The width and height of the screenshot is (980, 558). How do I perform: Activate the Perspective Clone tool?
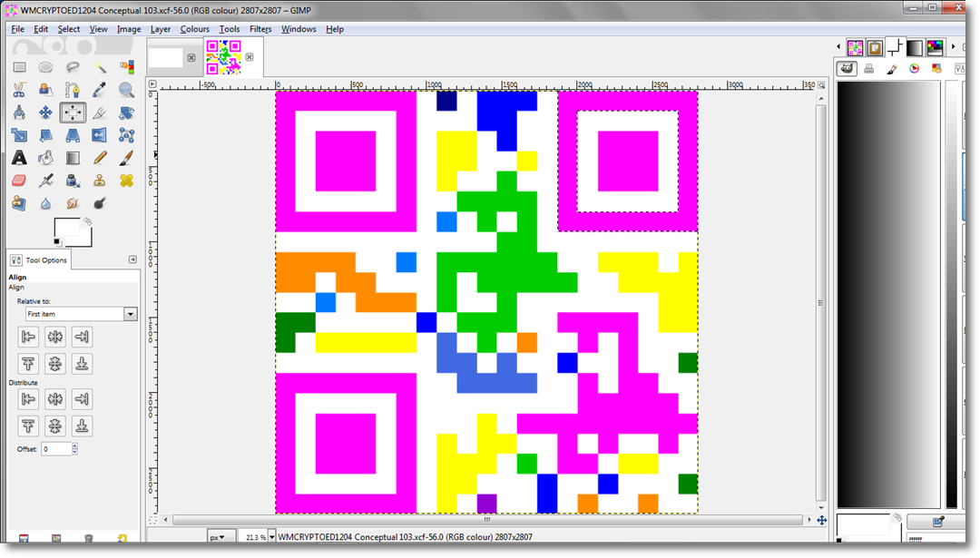tap(19, 203)
